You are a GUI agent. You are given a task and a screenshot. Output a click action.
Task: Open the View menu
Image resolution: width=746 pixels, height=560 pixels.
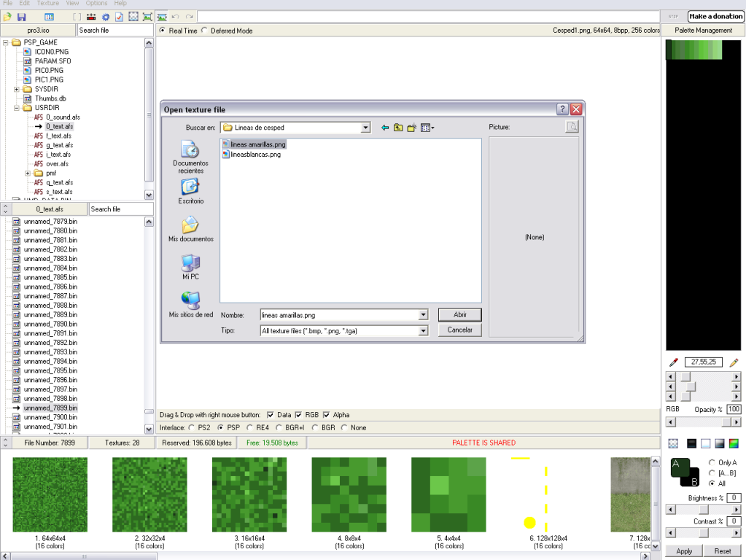pos(72,4)
